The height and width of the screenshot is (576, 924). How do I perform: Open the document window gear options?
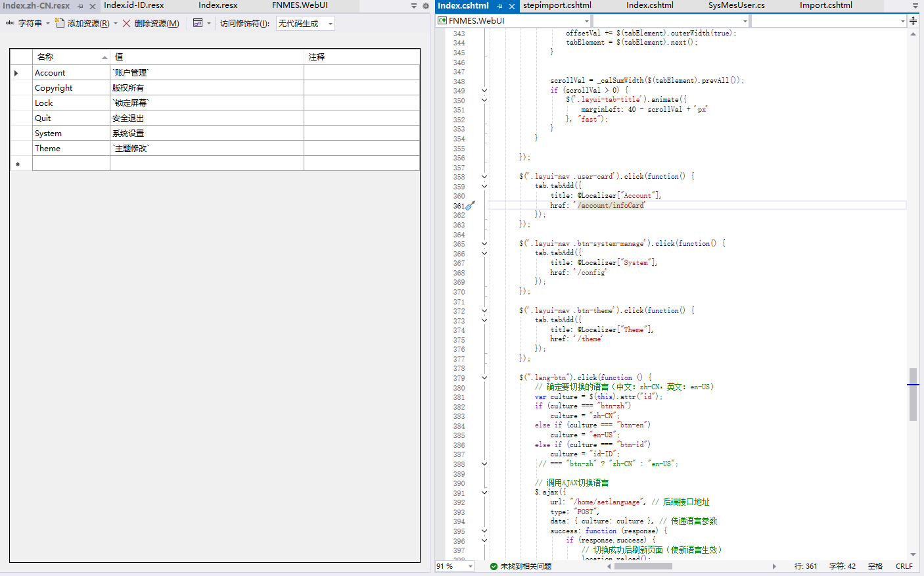click(x=426, y=6)
